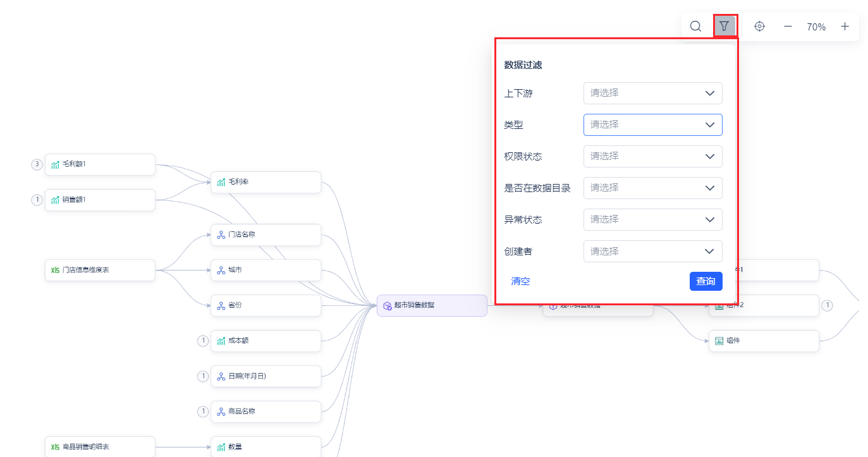Click the 数据过滤 panel heading
The width and height of the screenshot is (868, 457).
523,64
